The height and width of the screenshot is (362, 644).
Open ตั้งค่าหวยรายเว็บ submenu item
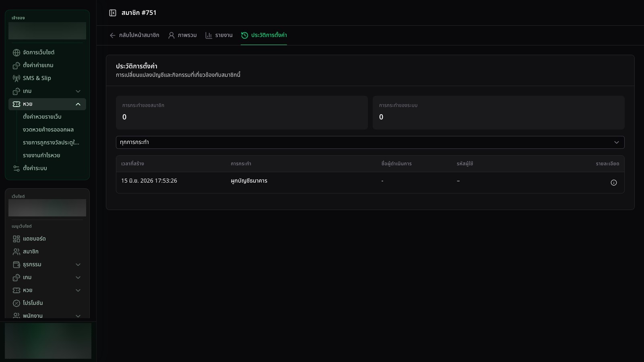point(42,117)
